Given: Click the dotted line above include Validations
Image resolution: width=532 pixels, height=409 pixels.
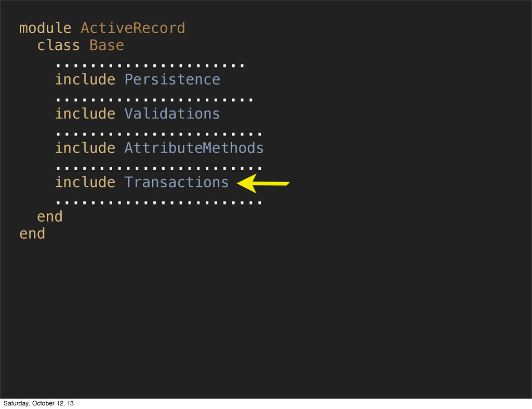Looking at the screenshot, I should [x=154, y=100].
